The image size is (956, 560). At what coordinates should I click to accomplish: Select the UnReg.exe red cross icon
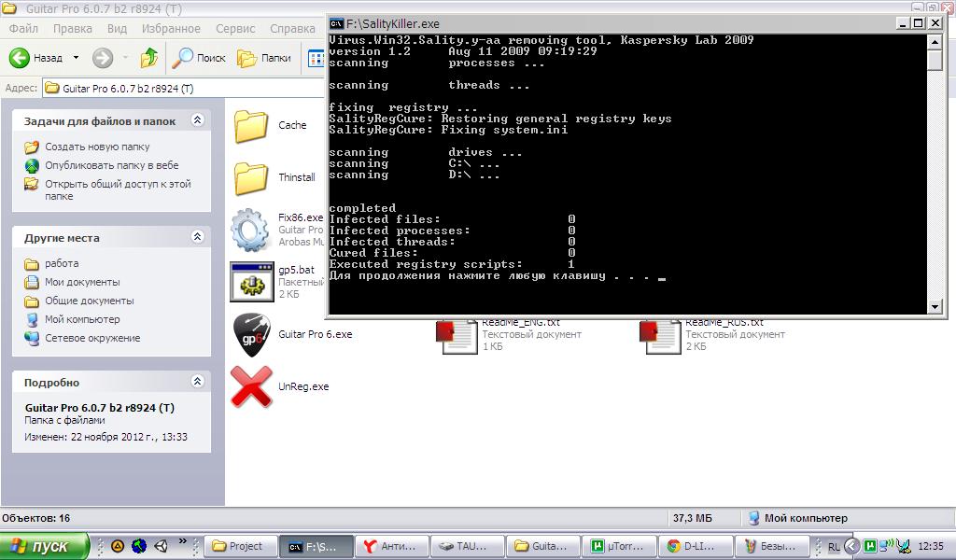coord(252,386)
